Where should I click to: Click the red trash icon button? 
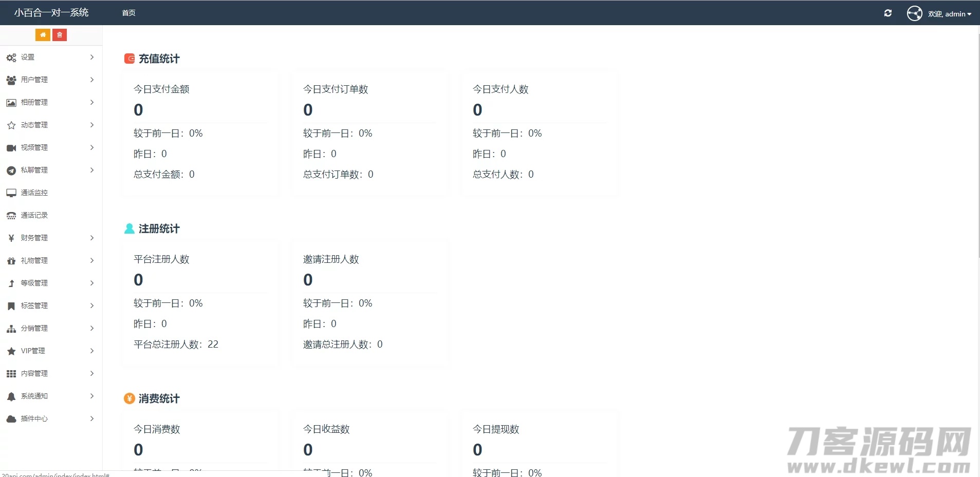click(60, 35)
